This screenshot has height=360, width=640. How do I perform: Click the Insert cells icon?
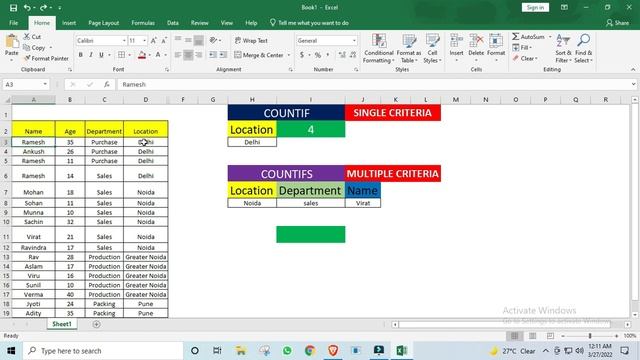[456, 40]
